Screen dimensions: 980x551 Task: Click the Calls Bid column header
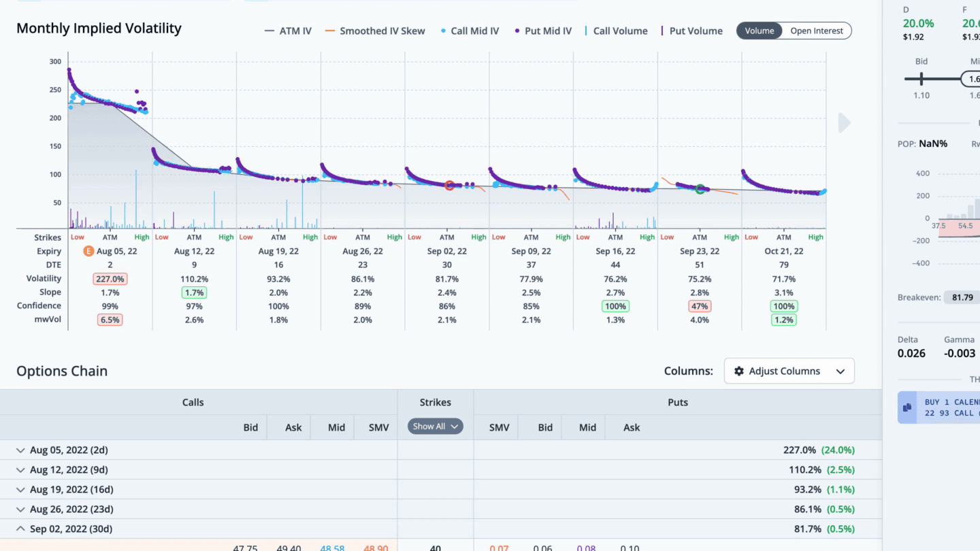tap(250, 427)
